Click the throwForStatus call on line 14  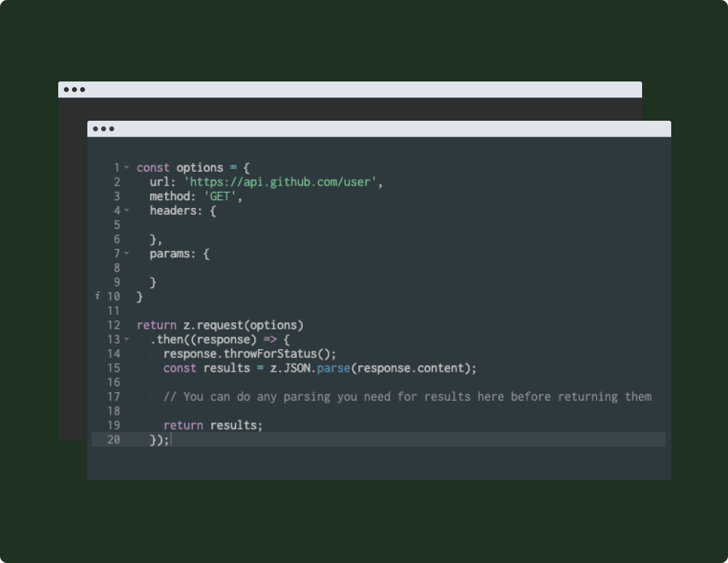tap(269, 354)
